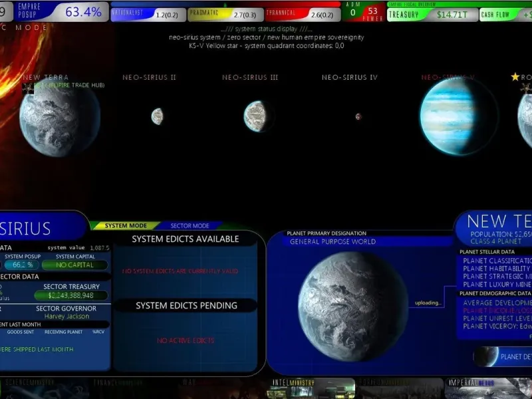Open the War Ministry screen
532x399 pixels.
(222, 388)
